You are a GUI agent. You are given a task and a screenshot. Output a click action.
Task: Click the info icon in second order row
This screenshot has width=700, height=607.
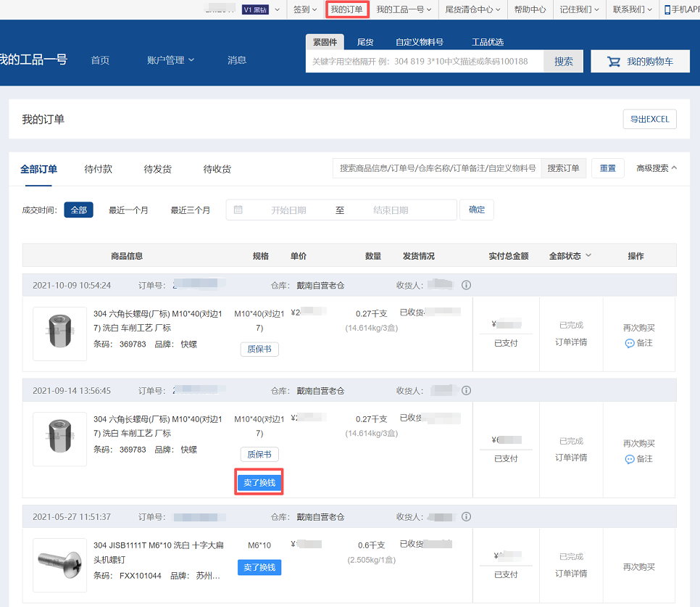coord(466,391)
